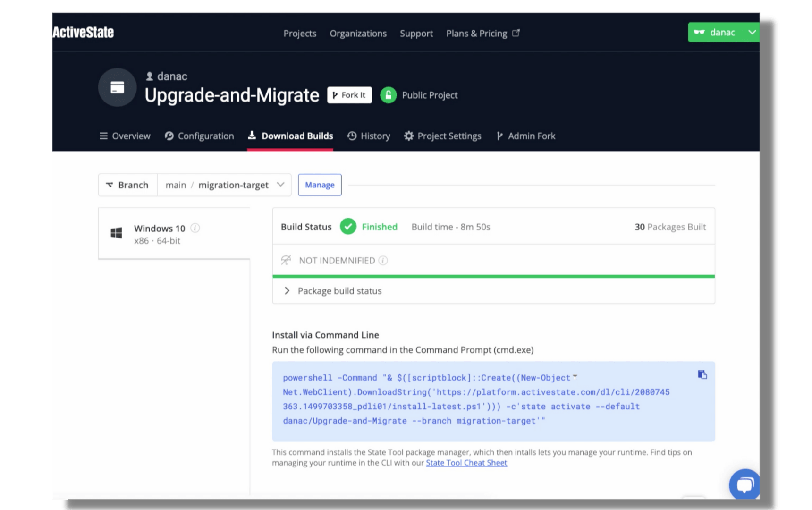Click the Windows logo icon

(x=116, y=233)
